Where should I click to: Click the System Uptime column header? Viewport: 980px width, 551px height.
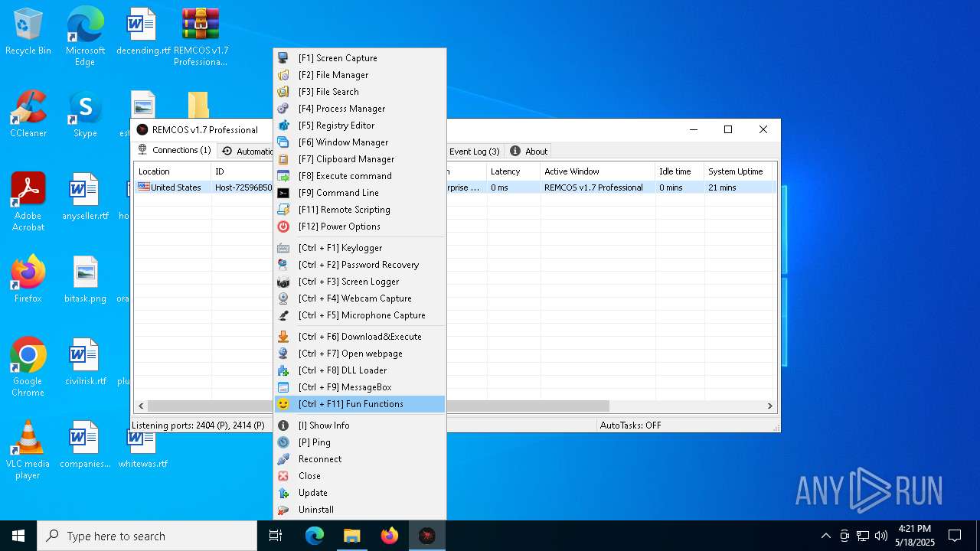739,171
